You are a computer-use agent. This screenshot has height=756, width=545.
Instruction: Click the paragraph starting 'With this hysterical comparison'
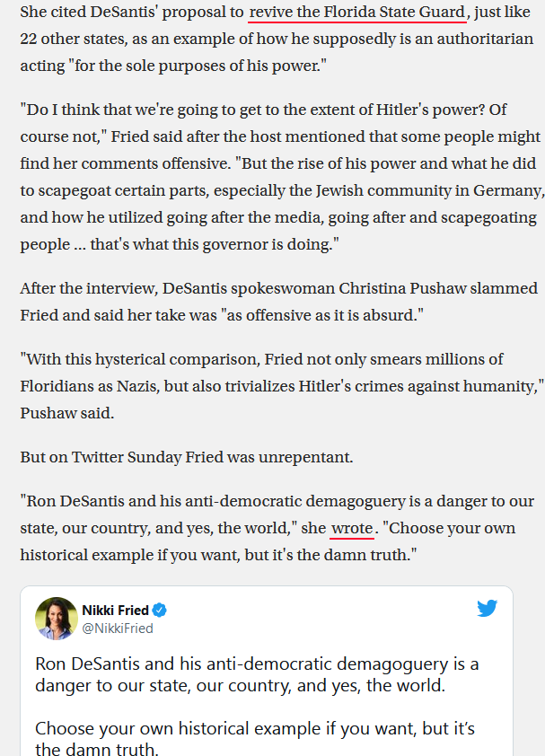pos(282,386)
